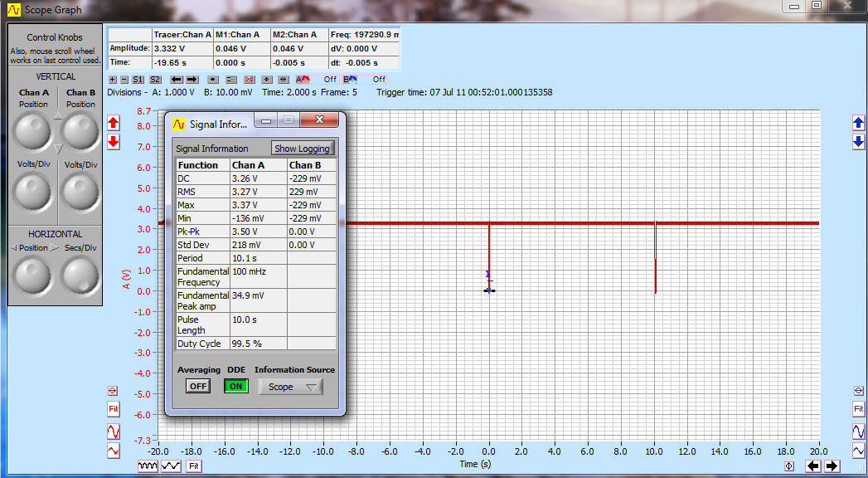
Task: Close the Signal Information window
Action: [319, 120]
